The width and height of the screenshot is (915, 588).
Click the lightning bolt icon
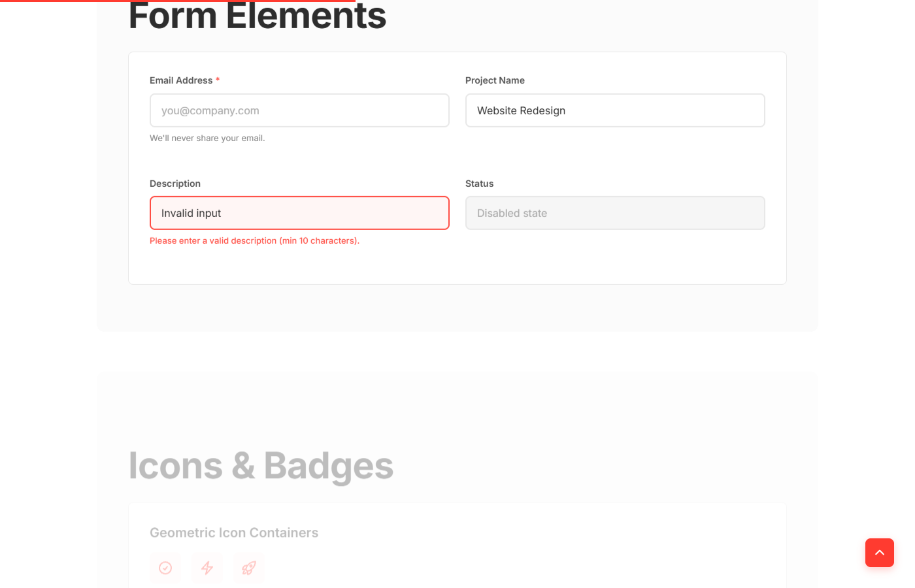point(207,568)
